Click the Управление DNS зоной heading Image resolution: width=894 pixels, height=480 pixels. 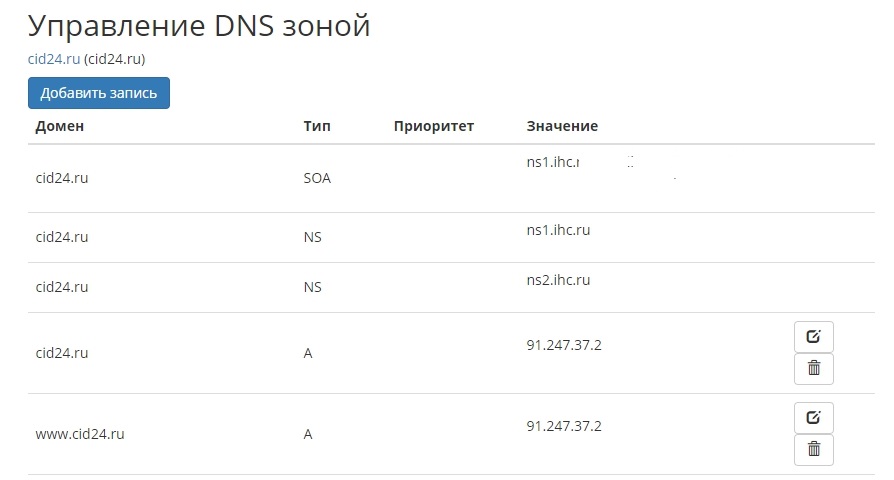click(199, 26)
